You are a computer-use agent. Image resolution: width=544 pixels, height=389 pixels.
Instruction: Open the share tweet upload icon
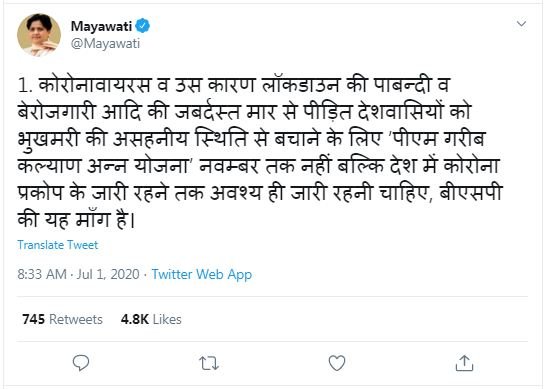point(464,363)
